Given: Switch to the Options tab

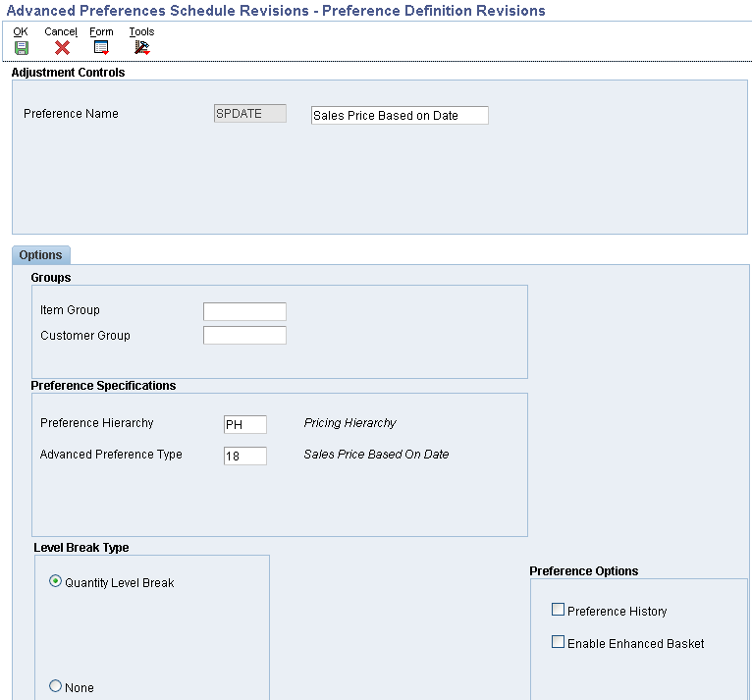Looking at the screenshot, I should click(41, 255).
